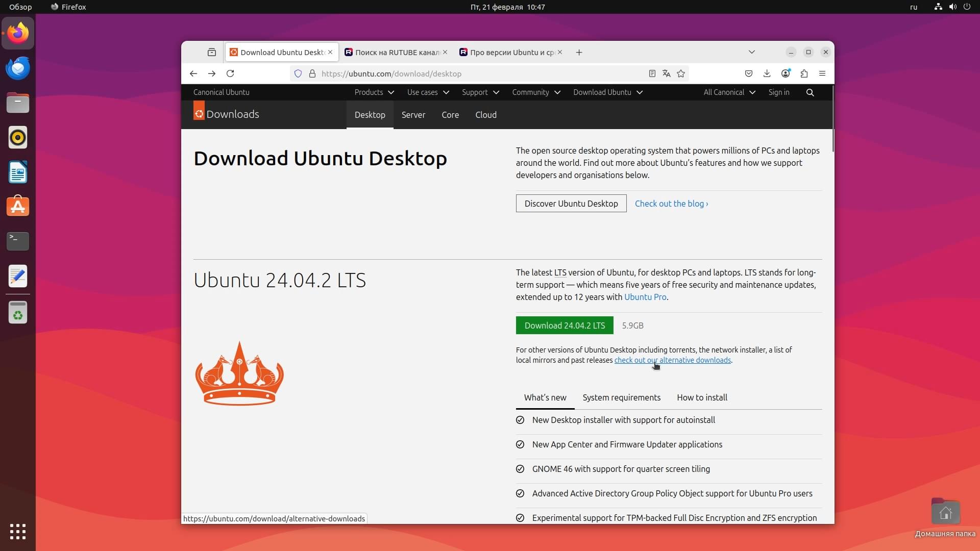Open the Firefox hamburger menu
Viewport: 980px width, 551px height.
click(822, 73)
